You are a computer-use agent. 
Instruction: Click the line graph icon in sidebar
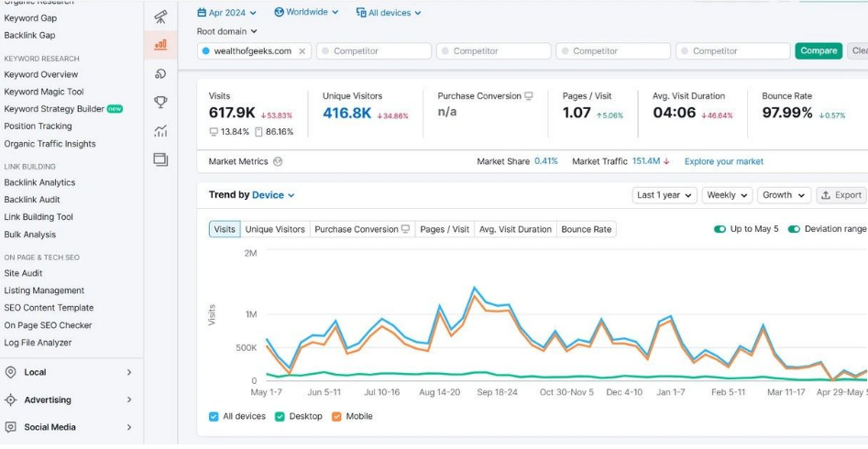[160, 131]
